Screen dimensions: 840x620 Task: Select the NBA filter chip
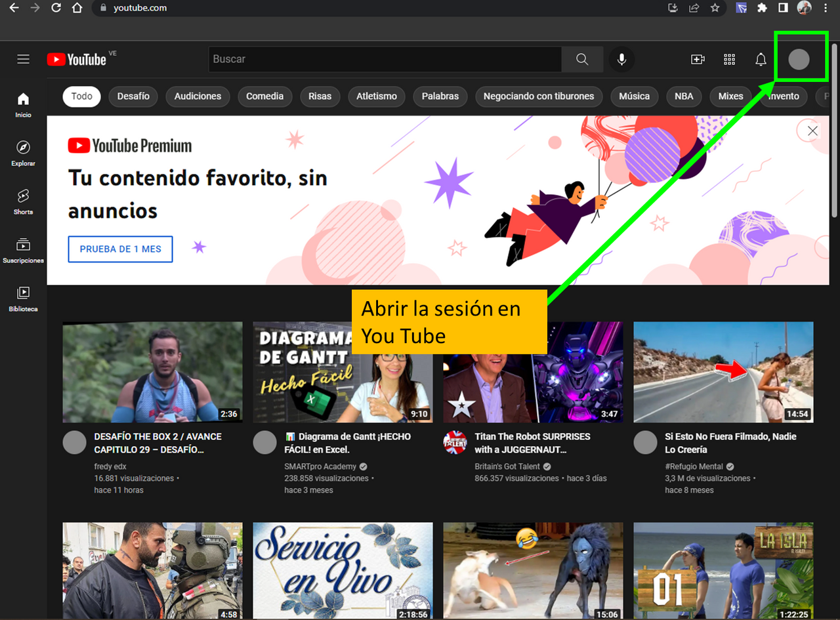click(x=684, y=96)
